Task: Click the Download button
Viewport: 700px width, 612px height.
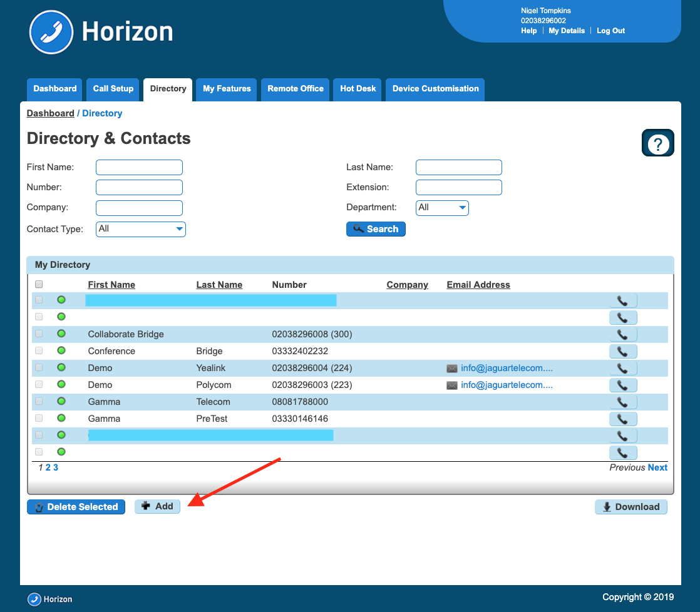Action: [631, 507]
